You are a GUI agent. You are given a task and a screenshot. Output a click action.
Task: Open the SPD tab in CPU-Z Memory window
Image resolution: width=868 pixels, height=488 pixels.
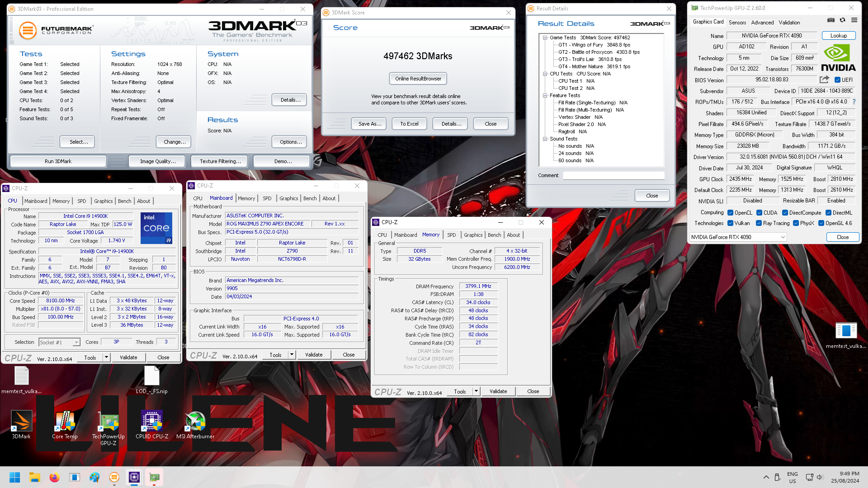[x=452, y=235]
